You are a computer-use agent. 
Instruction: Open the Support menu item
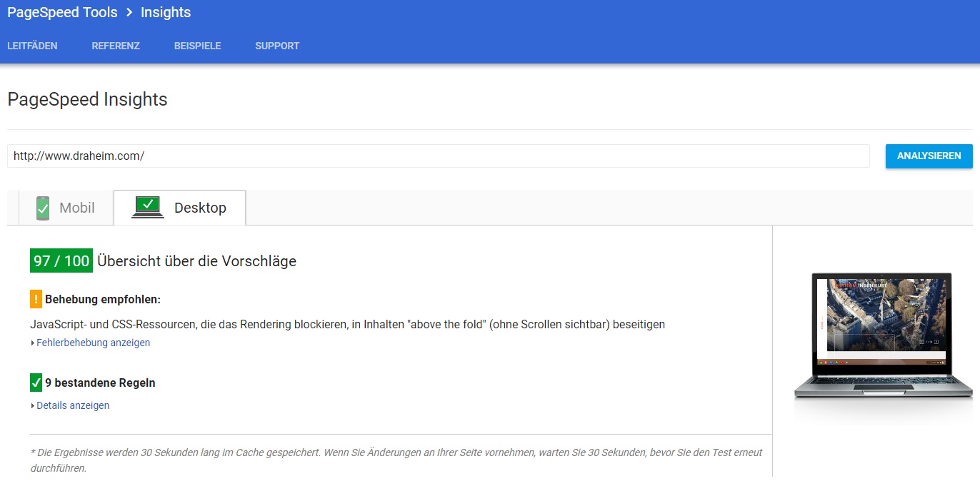pyautogui.click(x=277, y=46)
